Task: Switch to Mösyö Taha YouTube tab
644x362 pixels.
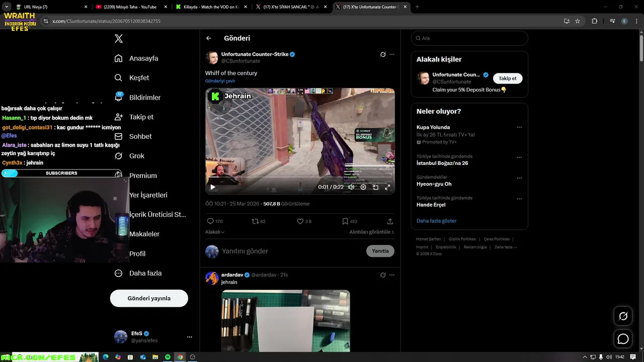Action: click(x=130, y=7)
